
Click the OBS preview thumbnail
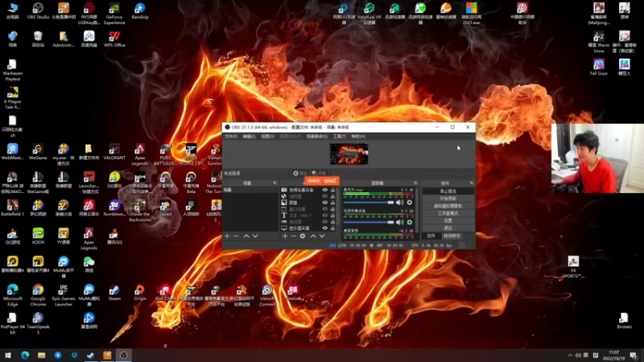[x=349, y=154]
